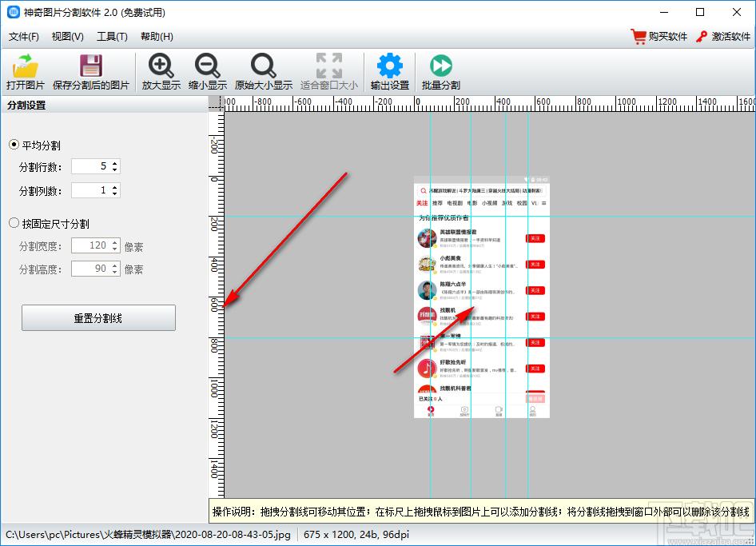Decrease 分割行数 with down arrow
The image size is (756, 546).
tap(115, 169)
